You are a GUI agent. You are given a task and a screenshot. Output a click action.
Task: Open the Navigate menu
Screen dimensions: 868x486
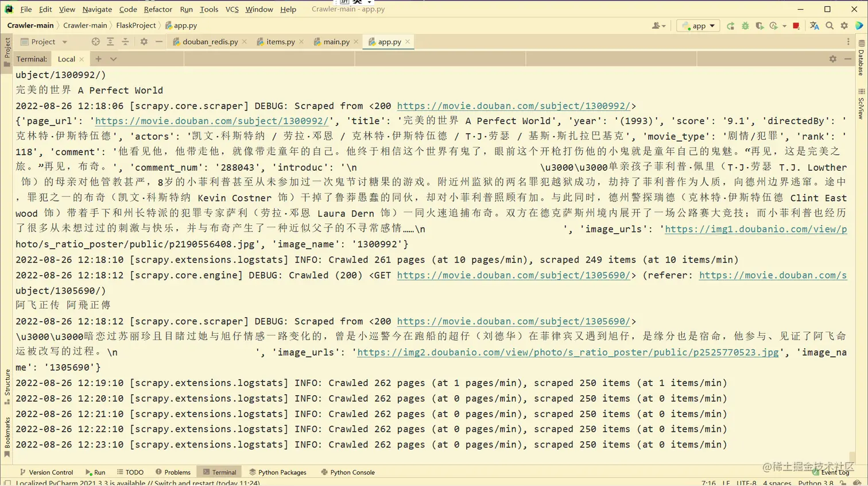tap(97, 9)
